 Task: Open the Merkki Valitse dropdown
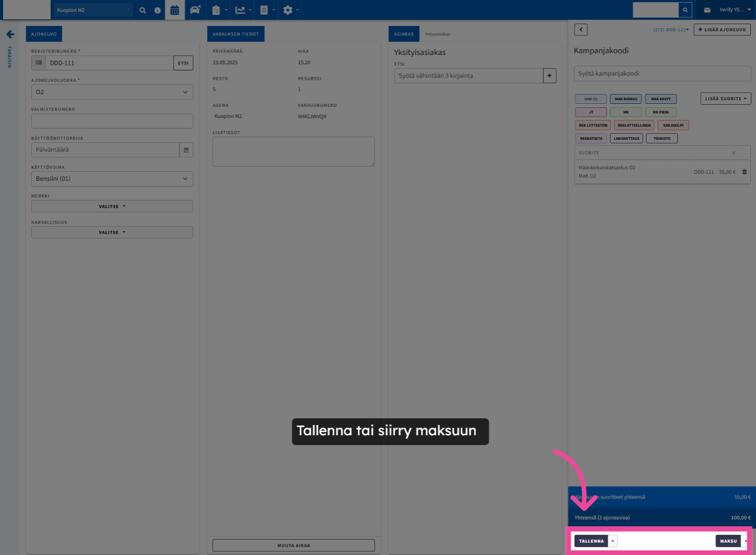(112, 206)
